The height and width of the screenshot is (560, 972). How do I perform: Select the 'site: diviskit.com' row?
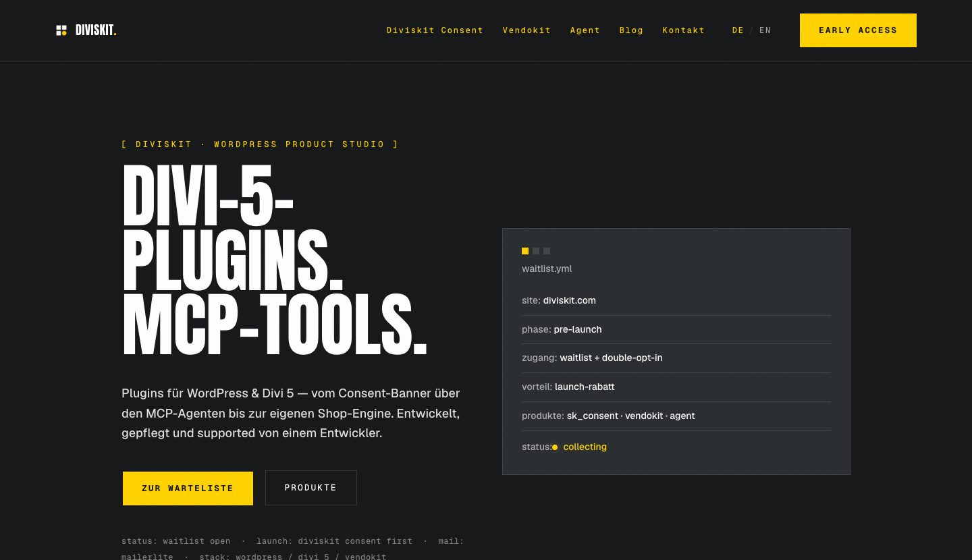point(676,301)
